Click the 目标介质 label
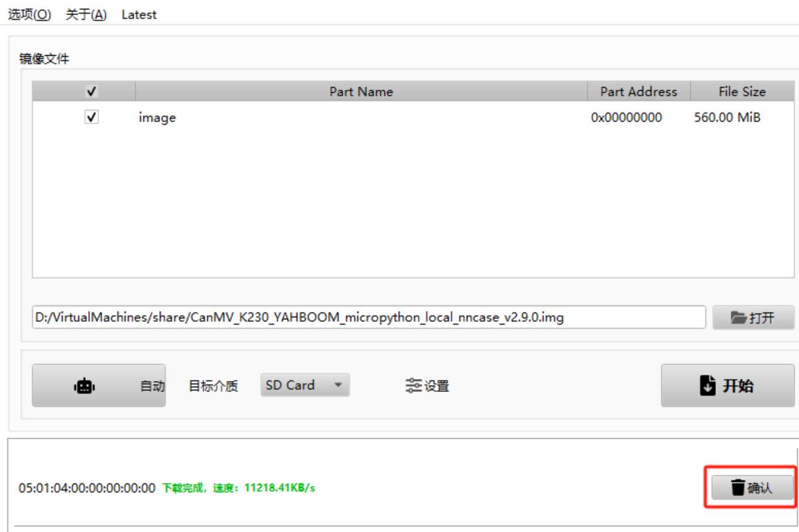799x532 pixels. [213, 386]
